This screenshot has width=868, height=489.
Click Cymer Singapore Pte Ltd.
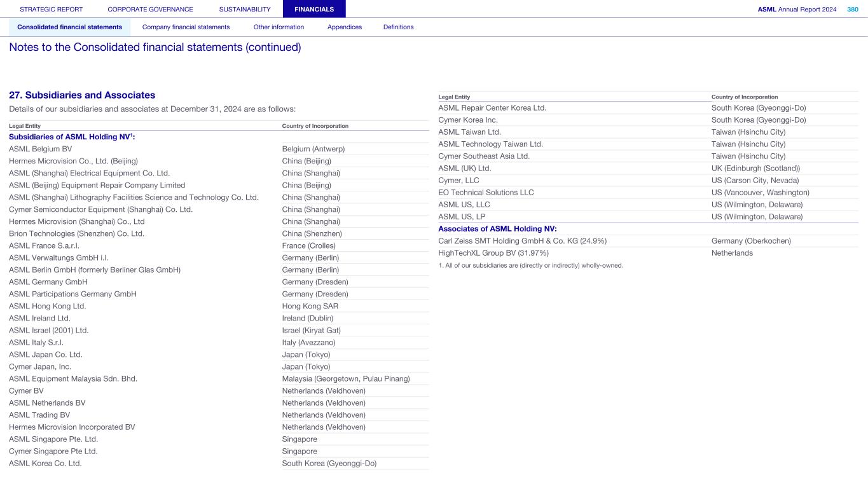coord(53,451)
